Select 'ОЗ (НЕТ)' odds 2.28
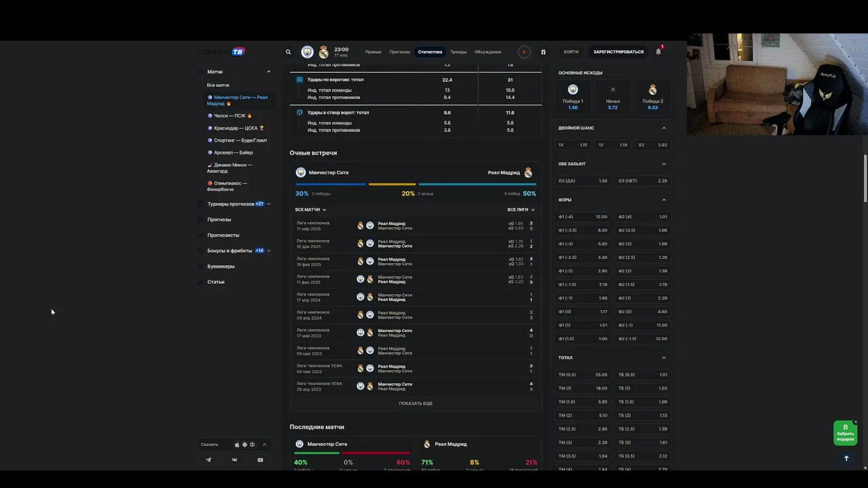The height and width of the screenshot is (488, 868). [x=643, y=181]
